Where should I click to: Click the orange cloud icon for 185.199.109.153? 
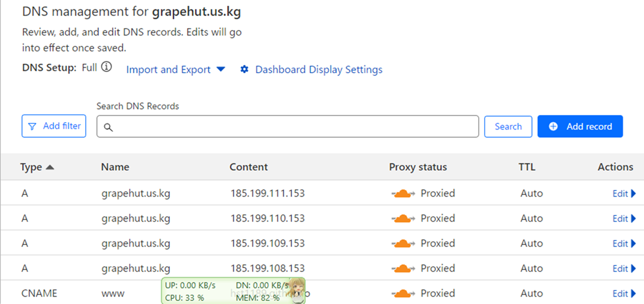(403, 243)
